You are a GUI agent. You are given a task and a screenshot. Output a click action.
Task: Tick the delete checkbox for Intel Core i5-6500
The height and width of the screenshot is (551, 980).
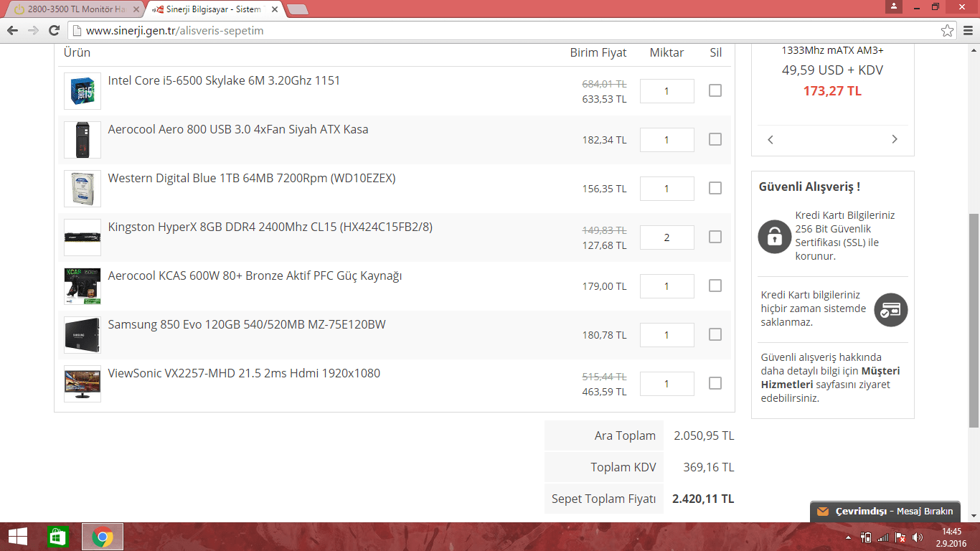pyautogui.click(x=715, y=90)
